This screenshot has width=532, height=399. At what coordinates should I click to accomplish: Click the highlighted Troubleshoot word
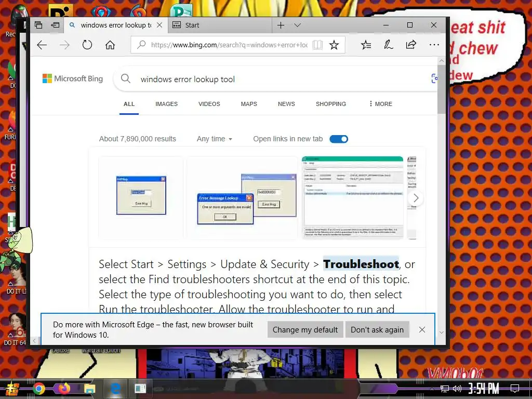tap(361, 264)
